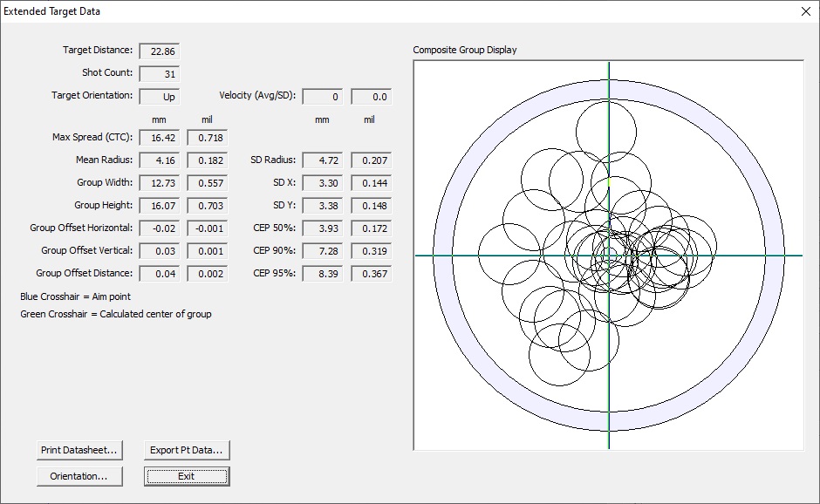Click the Mean Radius mm field 4.16
Image resolution: width=820 pixels, height=504 pixels.
point(160,160)
